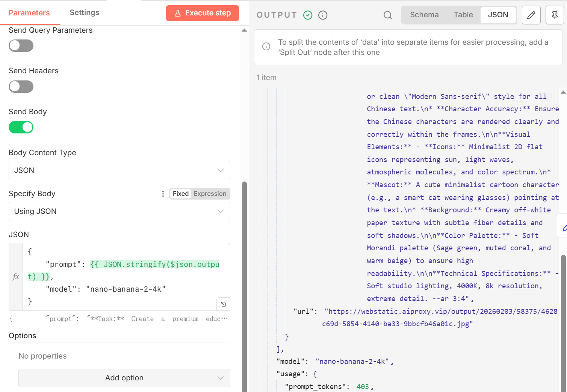Click the "1 item" output count label
Viewport: 567px width, 392px height.
[266, 77]
